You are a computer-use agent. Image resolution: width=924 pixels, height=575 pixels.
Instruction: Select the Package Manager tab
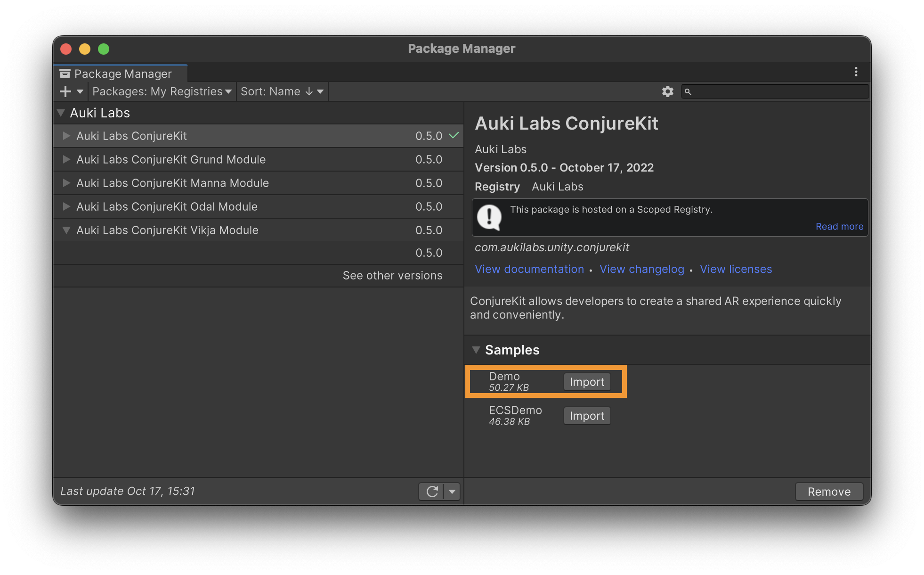click(121, 74)
